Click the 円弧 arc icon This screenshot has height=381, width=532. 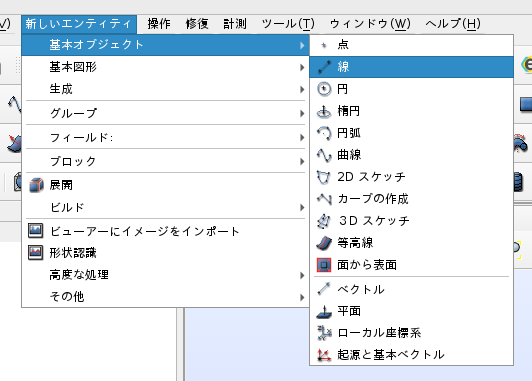click(x=324, y=133)
